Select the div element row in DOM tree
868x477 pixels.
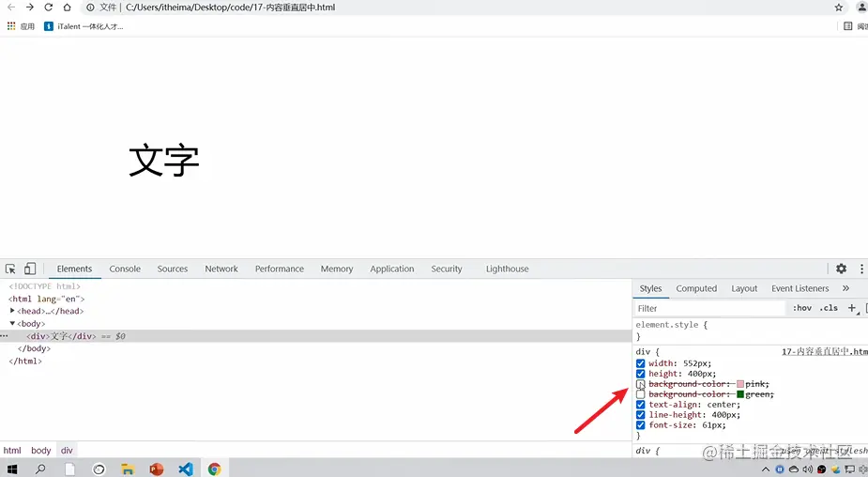tap(315, 336)
